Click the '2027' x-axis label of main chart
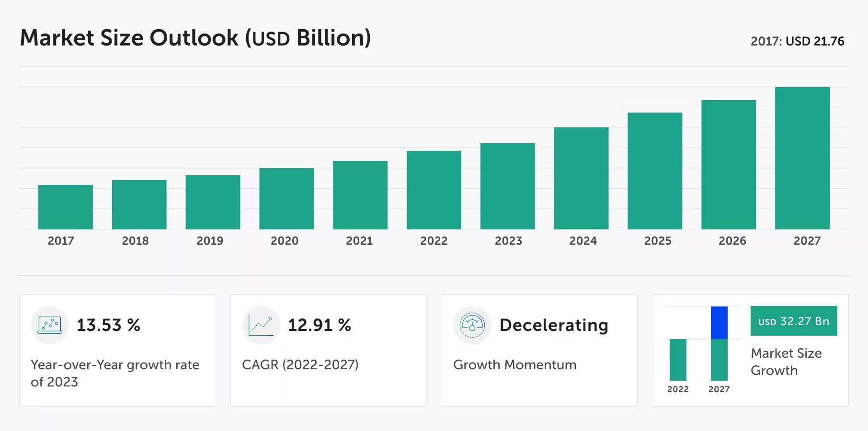Screen dimensions: 868x431 click(x=807, y=241)
